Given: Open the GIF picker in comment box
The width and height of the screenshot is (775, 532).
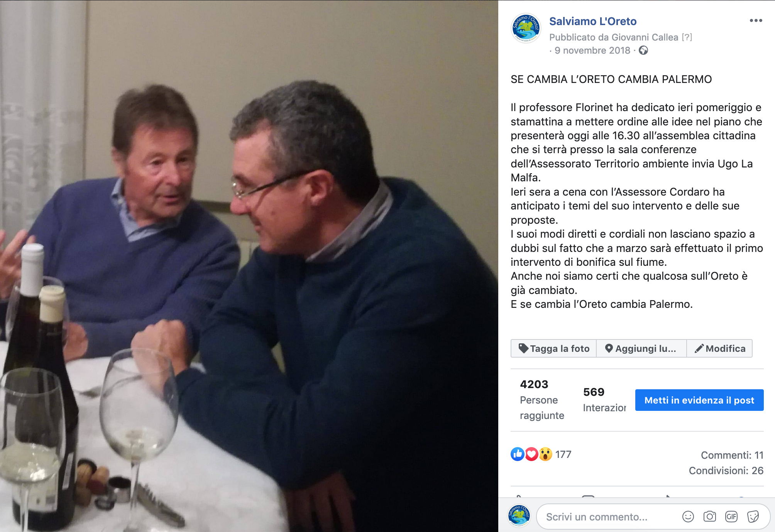Looking at the screenshot, I should 731,517.
